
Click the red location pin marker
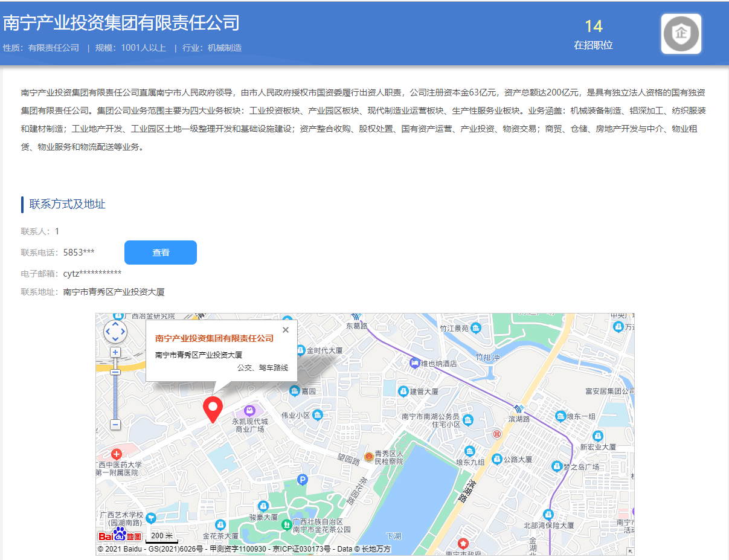213,410
